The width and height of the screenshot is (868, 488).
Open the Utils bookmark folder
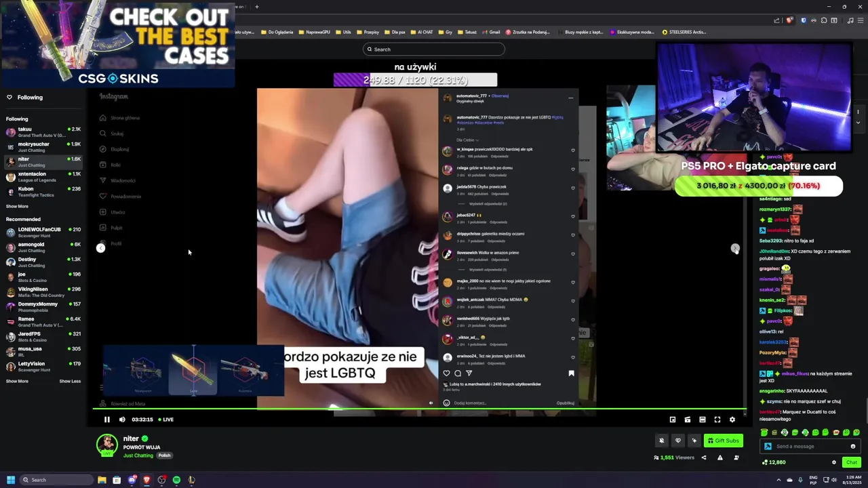[x=344, y=32]
